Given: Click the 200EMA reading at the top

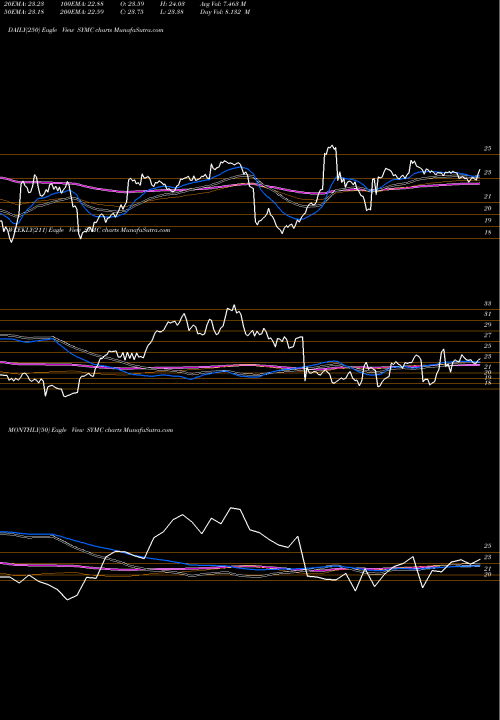Looking at the screenshot, I should (x=82, y=12).
